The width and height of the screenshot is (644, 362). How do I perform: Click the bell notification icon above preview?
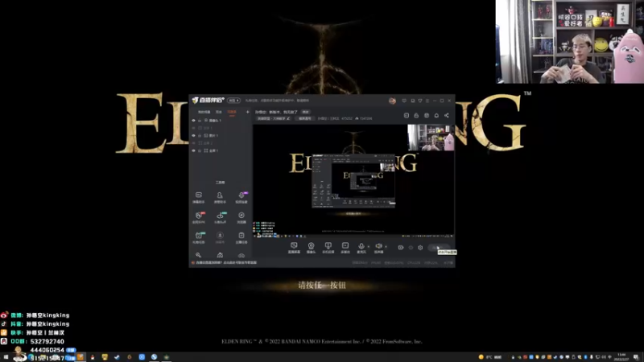click(436, 115)
